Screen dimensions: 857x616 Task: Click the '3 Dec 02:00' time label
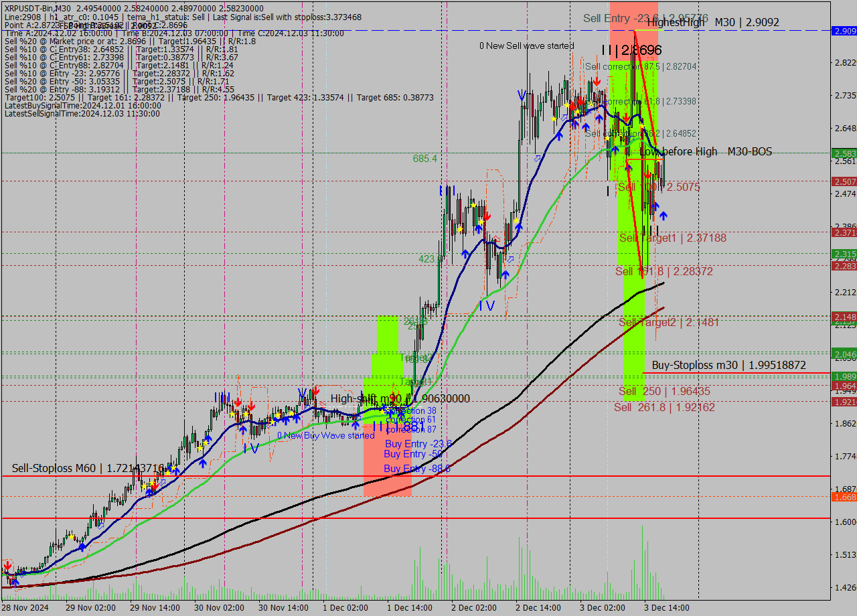pos(602,608)
